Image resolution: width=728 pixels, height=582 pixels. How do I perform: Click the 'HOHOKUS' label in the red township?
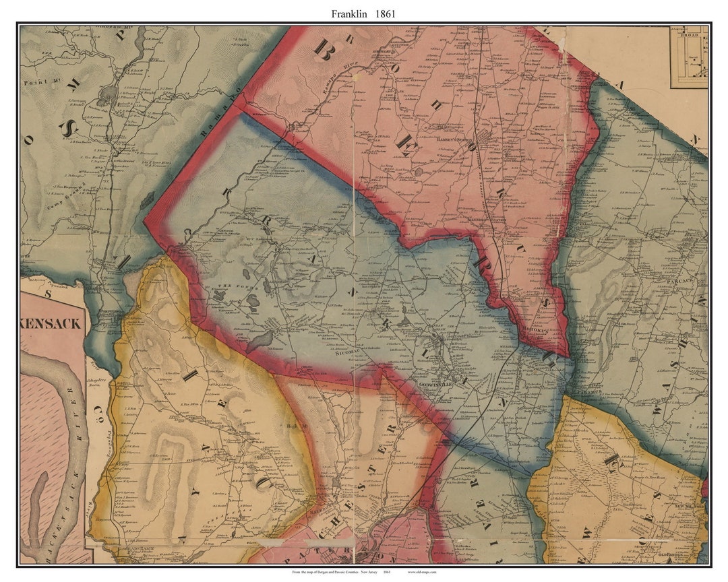click(537, 331)
